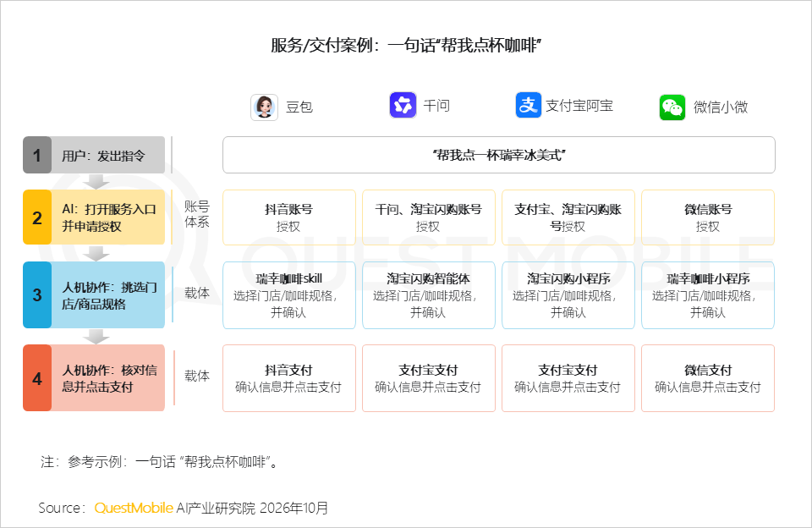Click the title 服务/交付案例
Screen dimensions: 812x528
point(406,46)
